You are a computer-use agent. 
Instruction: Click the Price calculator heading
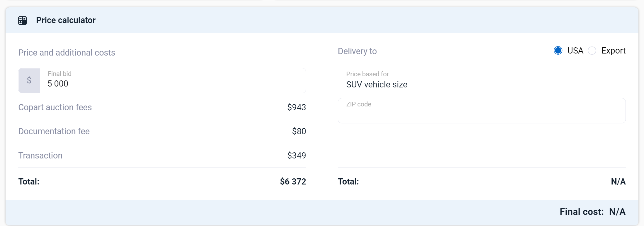click(66, 20)
